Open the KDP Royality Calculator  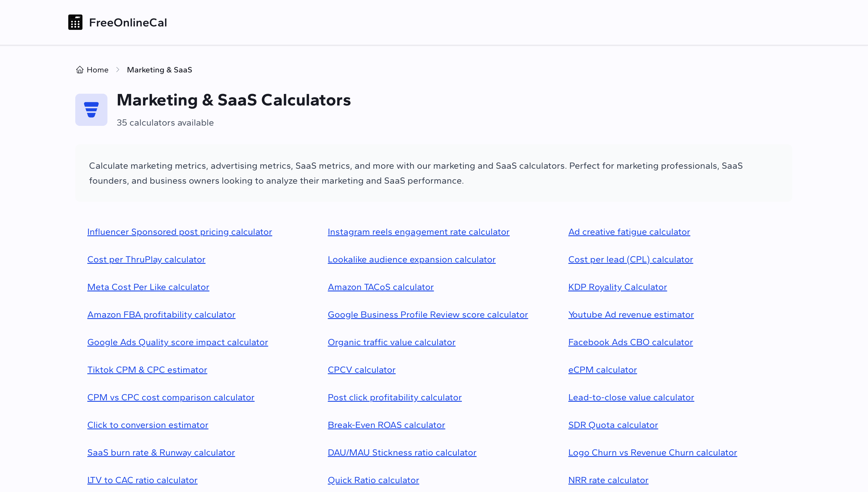pyautogui.click(x=618, y=287)
